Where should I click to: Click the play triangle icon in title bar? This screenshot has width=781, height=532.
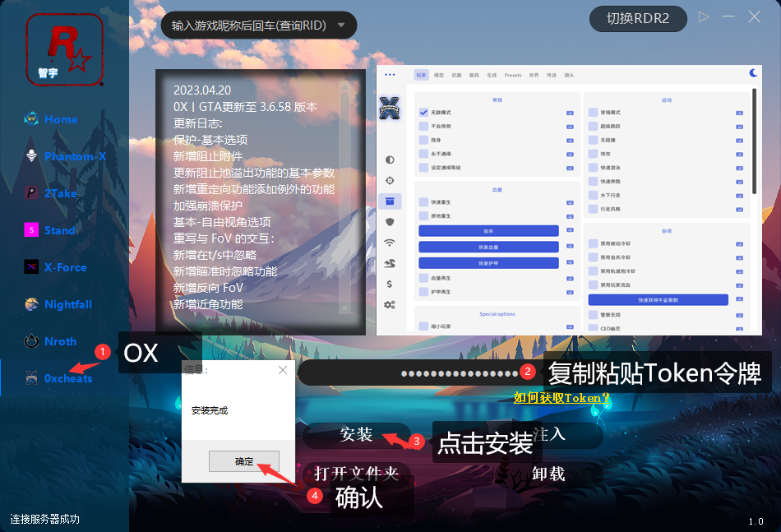tap(703, 17)
